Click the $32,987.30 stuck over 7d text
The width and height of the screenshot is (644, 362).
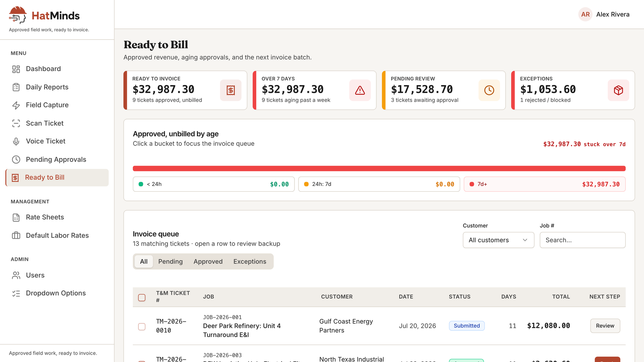(584, 144)
